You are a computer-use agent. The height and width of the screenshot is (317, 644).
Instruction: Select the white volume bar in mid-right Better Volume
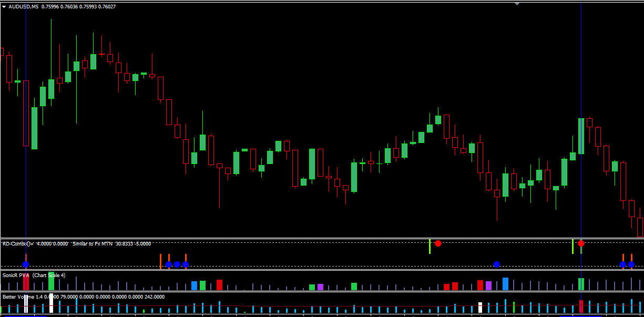click(x=480, y=308)
